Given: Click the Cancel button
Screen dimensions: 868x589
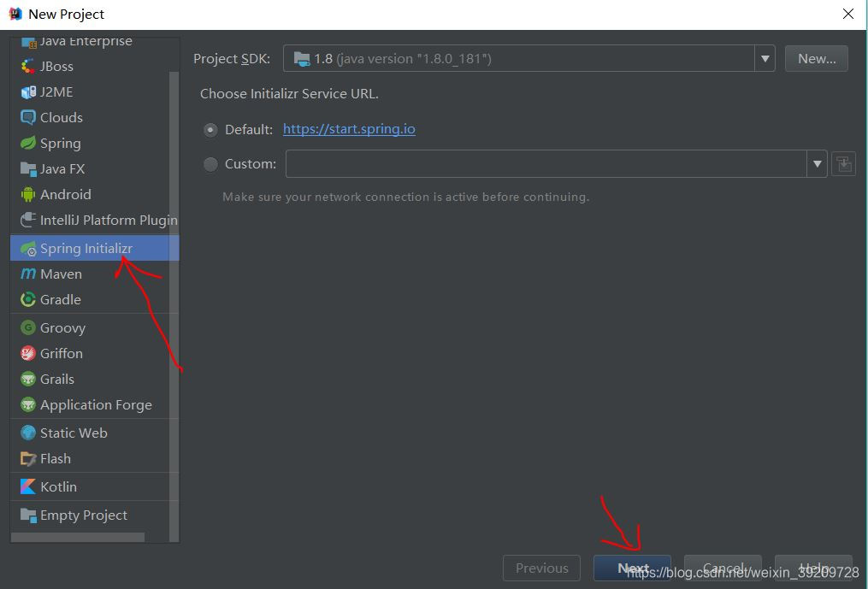Looking at the screenshot, I should click(x=723, y=568).
